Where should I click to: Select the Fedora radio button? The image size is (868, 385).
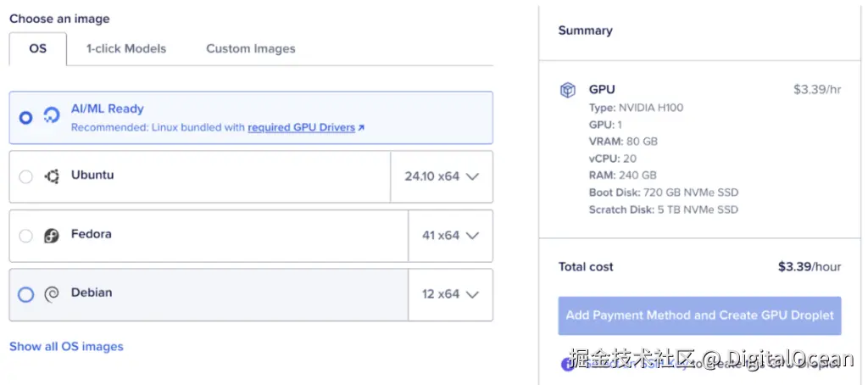[26, 236]
